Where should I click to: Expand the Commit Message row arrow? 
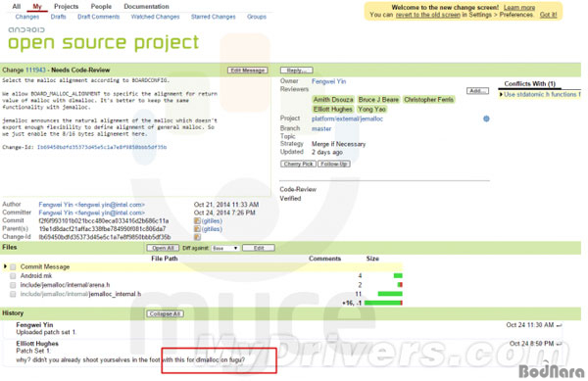[5, 266]
